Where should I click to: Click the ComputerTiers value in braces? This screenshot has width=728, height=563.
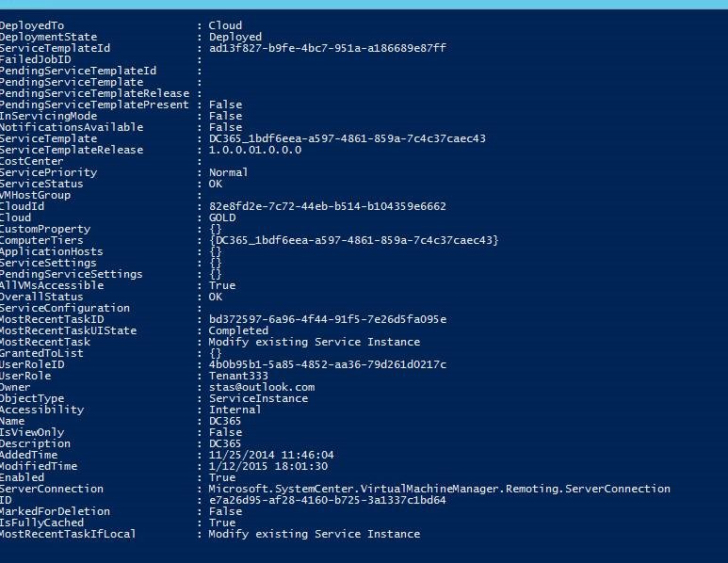[353, 240]
